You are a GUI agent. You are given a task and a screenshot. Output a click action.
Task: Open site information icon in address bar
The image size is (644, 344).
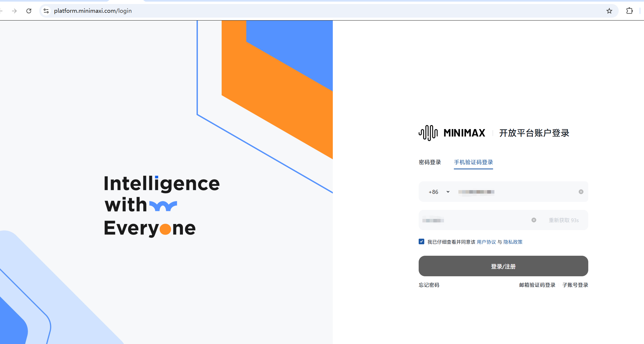click(x=46, y=11)
